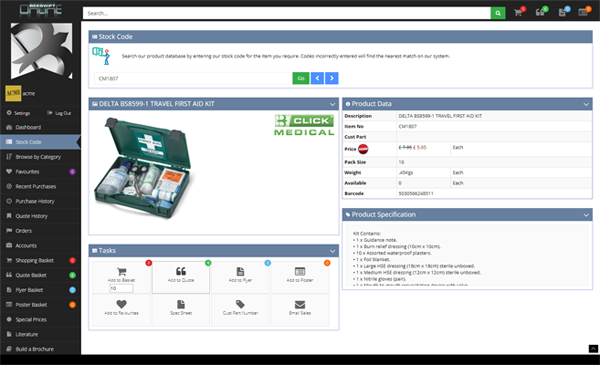600x365 pixels.
Task: Open the shopping cart icon in header
Action: pyautogui.click(x=518, y=13)
